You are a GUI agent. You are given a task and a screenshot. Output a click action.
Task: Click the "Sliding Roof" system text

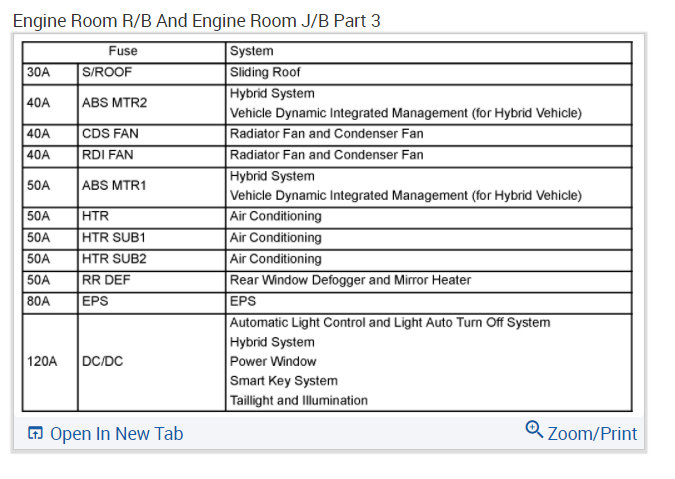265,73
